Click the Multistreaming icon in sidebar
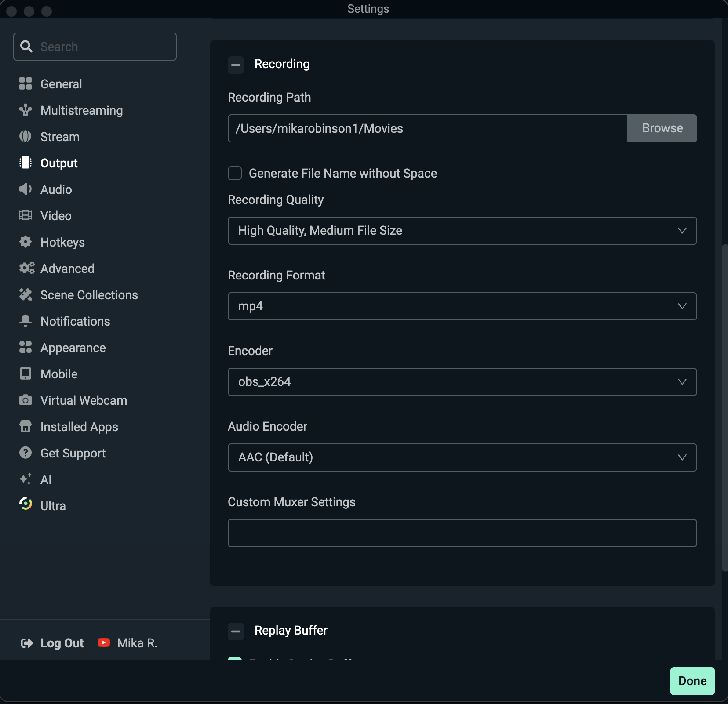This screenshot has width=728, height=704. click(x=25, y=110)
